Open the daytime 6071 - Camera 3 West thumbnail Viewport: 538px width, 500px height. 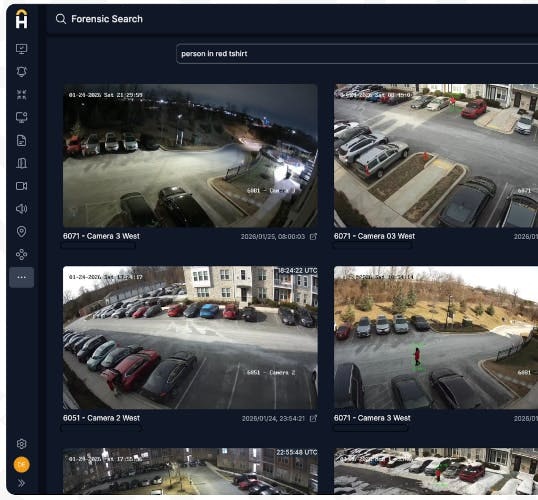tap(436, 338)
